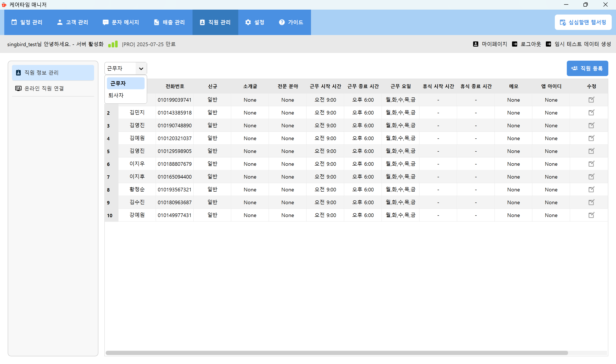Click 임시 테스트 데이터 생성 link

[x=582, y=44]
